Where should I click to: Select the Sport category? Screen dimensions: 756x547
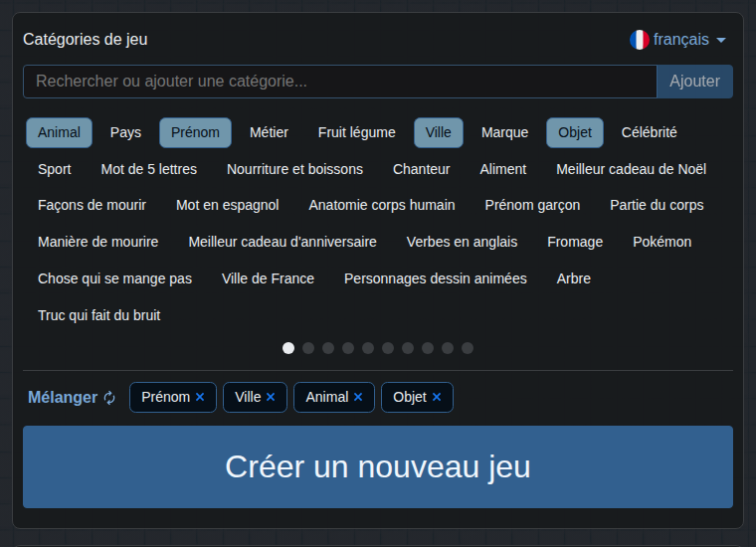click(x=55, y=169)
